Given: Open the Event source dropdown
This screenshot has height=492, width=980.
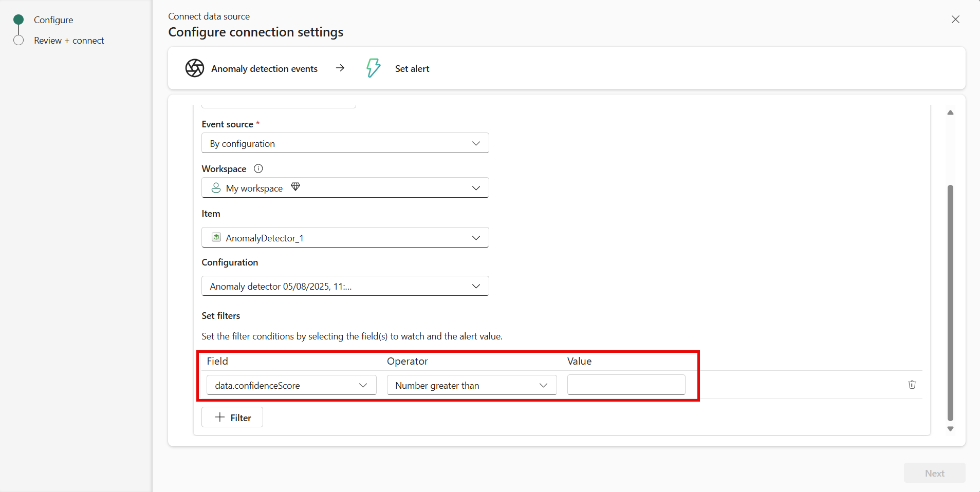Looking at the screenshot, I should click(345, 143).
